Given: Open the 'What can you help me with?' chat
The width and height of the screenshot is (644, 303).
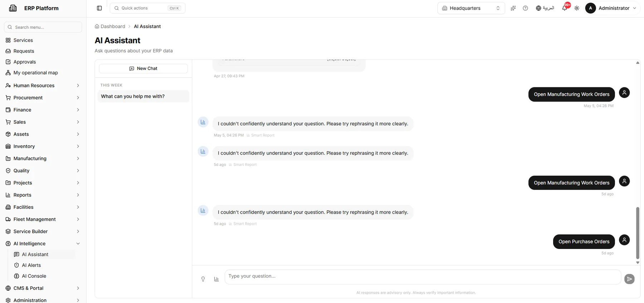Looking at the screenshot, I should (143, 96).
